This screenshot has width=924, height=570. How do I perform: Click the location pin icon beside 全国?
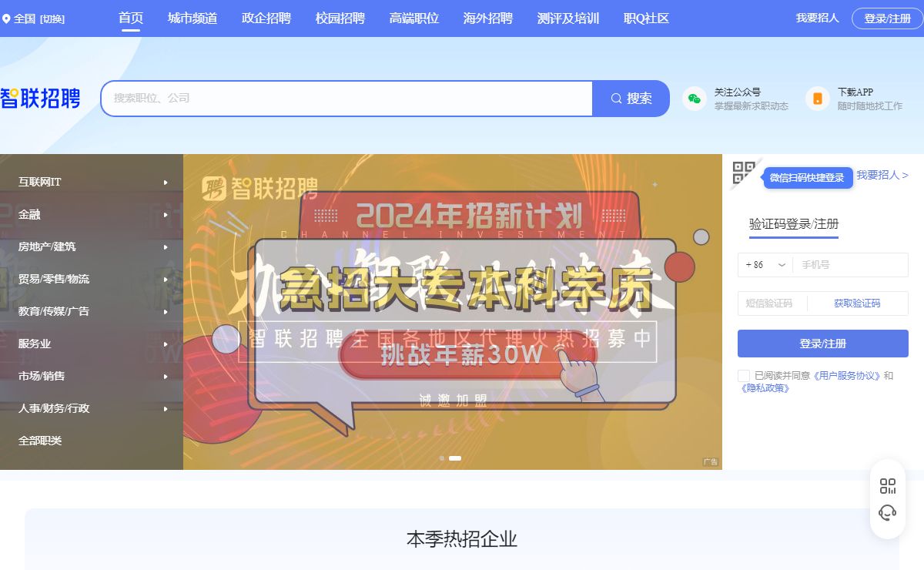tap(7, 18)
